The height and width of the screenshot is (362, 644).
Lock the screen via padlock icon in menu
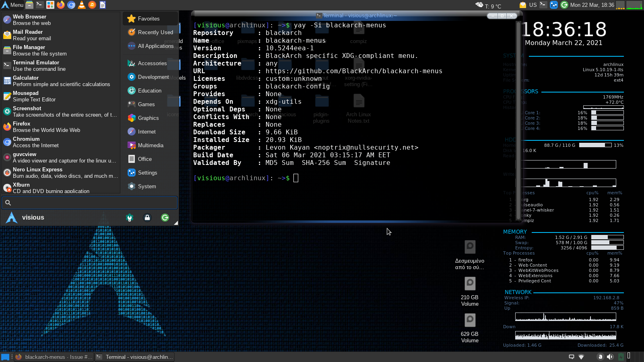pos(147,217)
